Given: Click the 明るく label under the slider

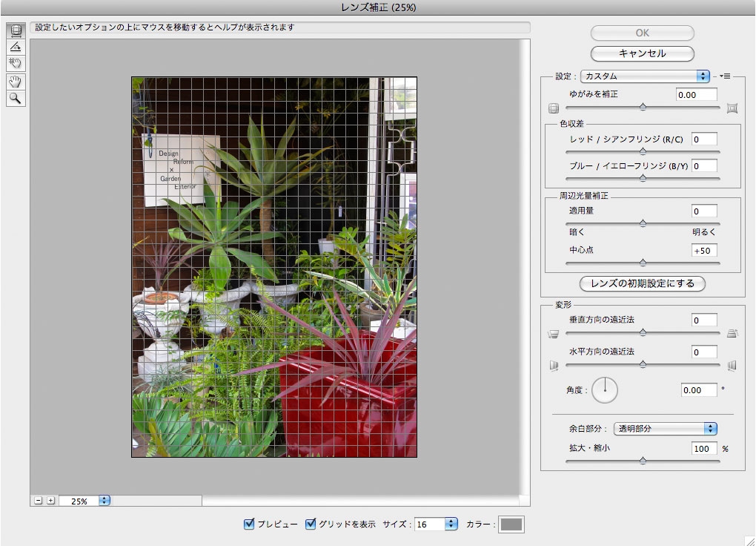Looking at the screenshot, I should click(x=704, y=232).
